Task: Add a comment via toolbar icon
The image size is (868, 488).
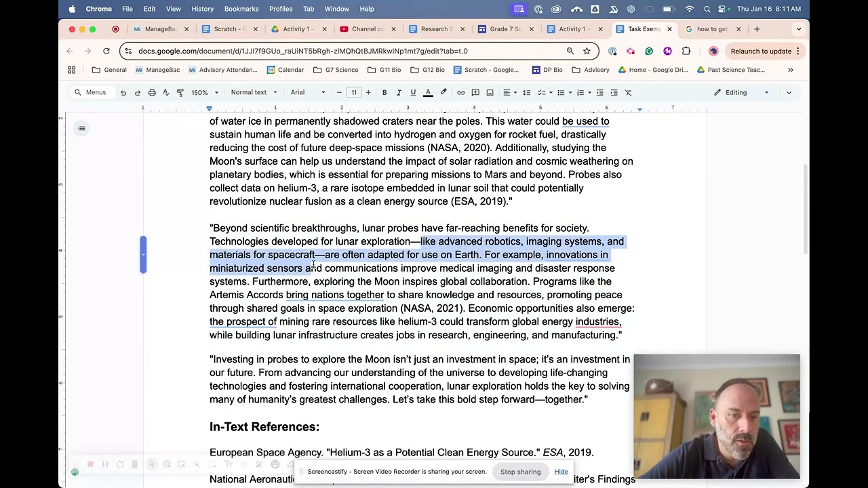Action: tap(475, 93)
